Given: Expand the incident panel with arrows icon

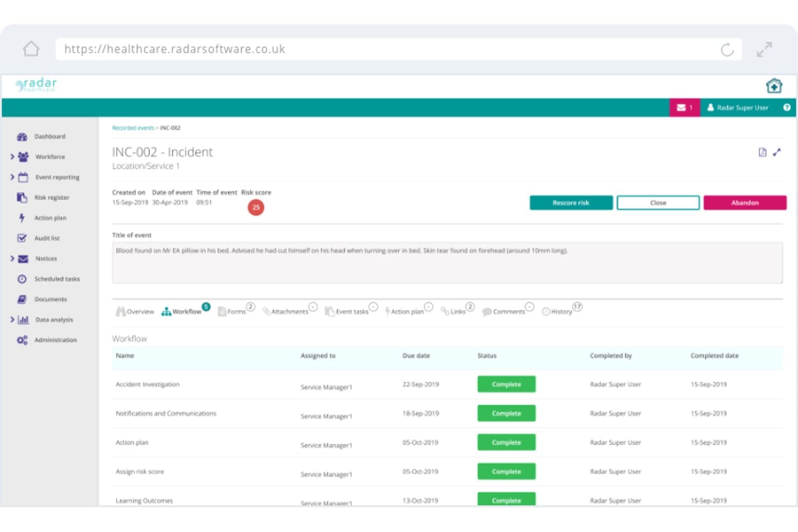Looking at the screenshot, I should coord(776,153).
